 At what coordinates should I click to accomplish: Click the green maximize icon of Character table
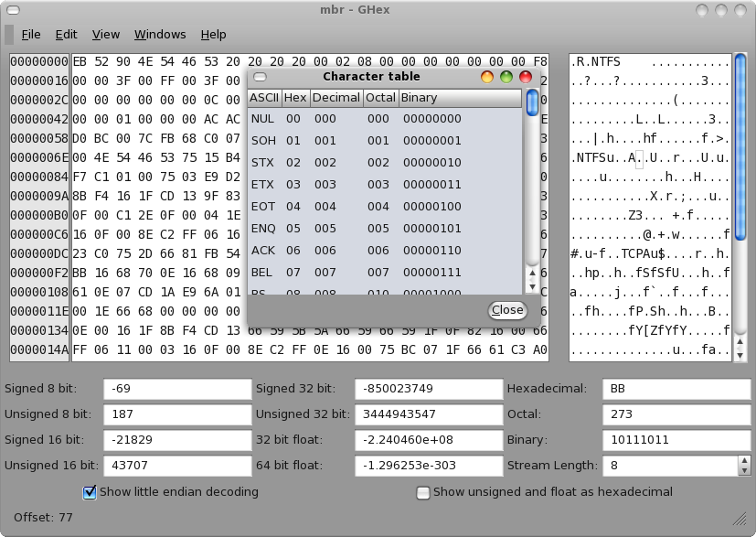[506, 77]
